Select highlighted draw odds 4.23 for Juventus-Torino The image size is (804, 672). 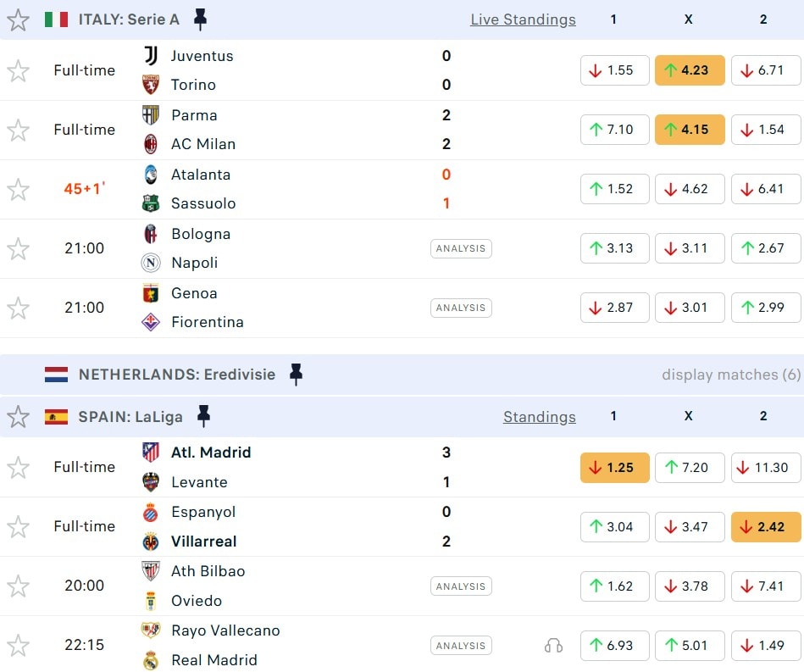click(689, 70)
